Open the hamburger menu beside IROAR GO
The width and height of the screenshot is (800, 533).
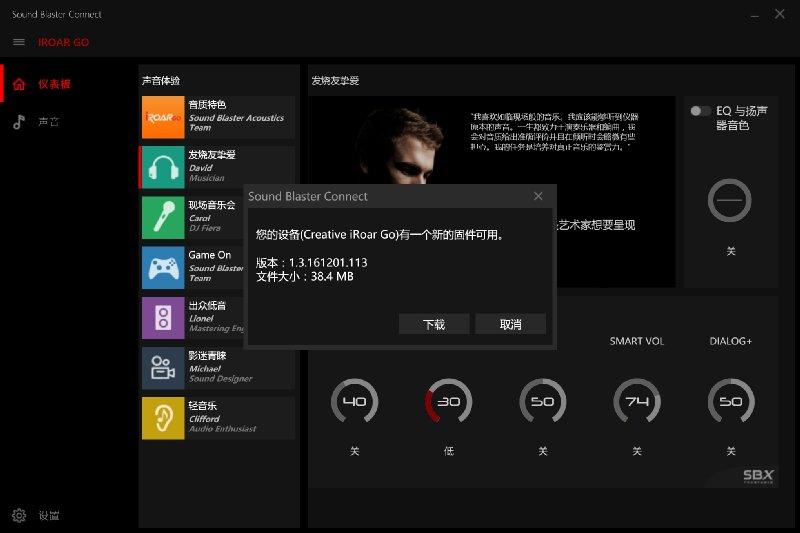19,42
